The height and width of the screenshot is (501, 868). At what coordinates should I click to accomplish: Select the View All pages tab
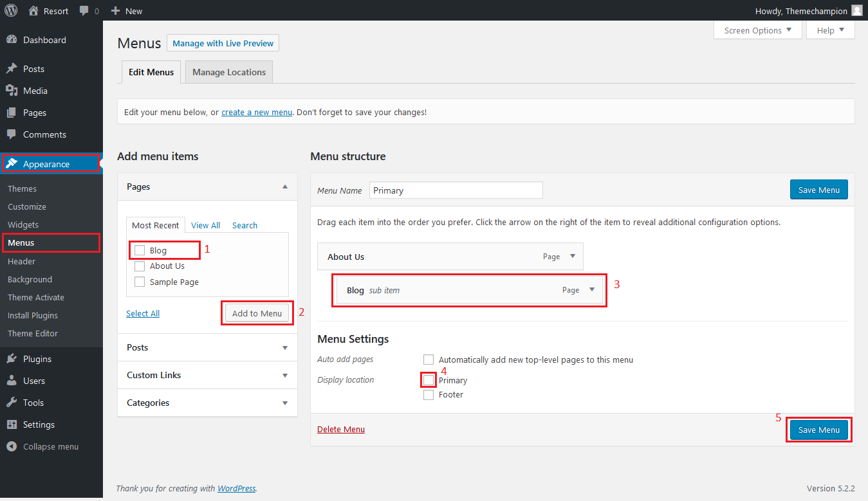205,225
